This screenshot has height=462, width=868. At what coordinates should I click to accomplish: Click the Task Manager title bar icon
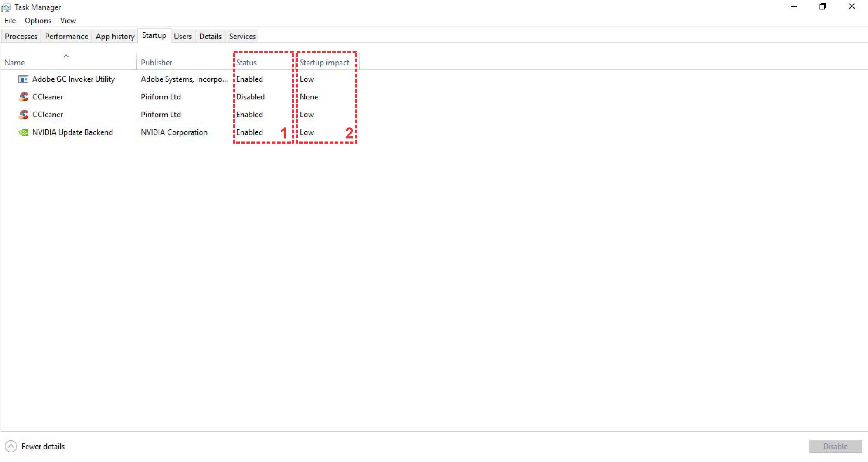click(x=6, y=7)
